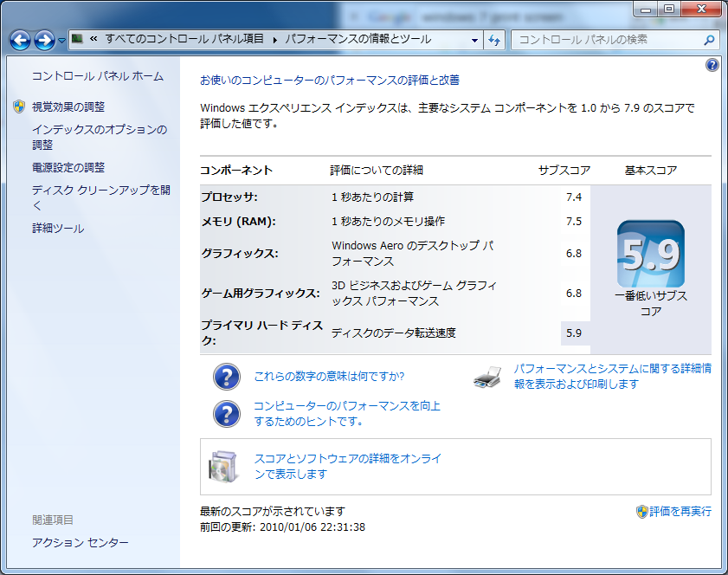Click question mark icon beside パフォーマンスを向上 hint

227,414
